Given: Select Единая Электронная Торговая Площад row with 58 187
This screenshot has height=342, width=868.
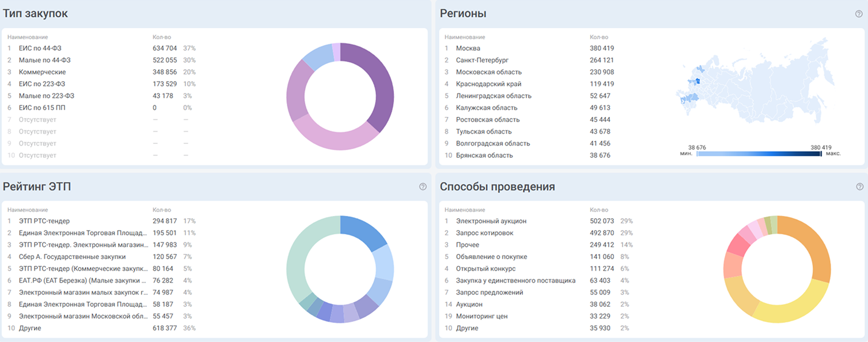Looking at the screenshot, I should click(x=102, y=304).
